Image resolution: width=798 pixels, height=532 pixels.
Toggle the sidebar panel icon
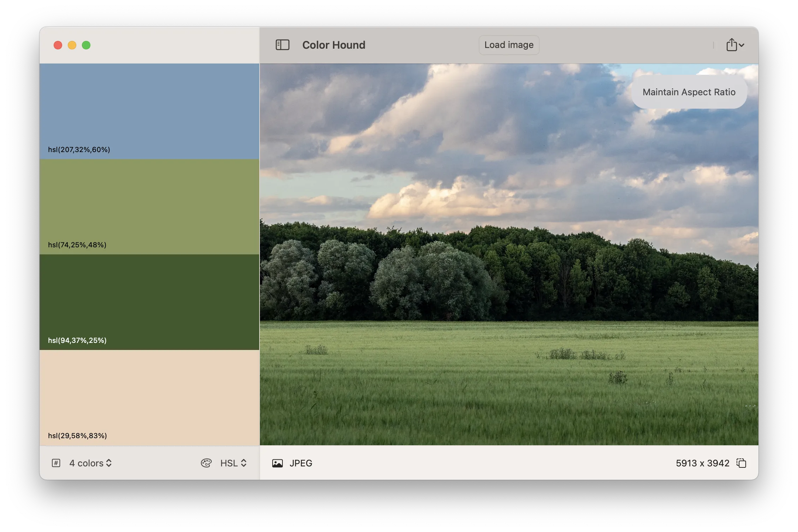[282, 45]
